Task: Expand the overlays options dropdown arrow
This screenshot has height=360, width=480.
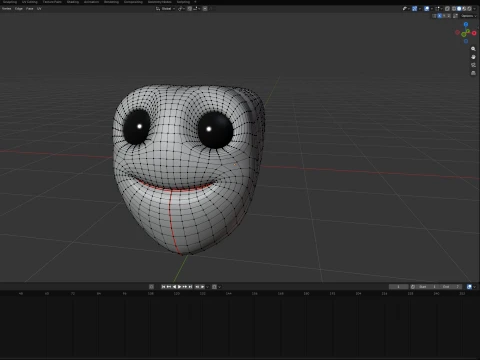Action: coord(432,9)
